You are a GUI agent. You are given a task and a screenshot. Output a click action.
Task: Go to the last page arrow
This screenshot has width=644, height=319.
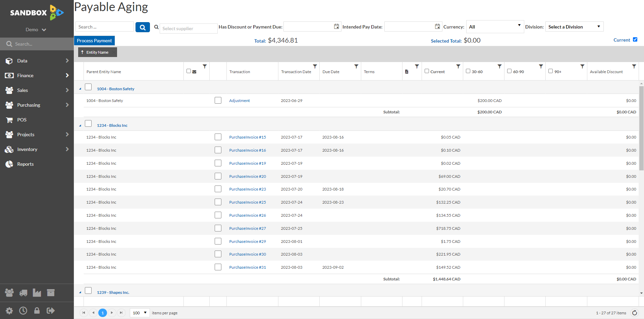121,313
